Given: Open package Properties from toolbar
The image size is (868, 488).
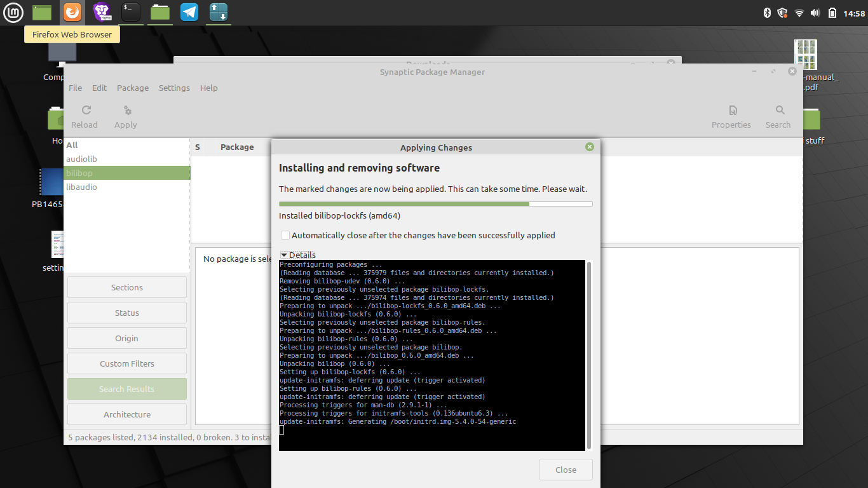Looking at the screenshot, I should pyautogui.click(x=731, y=111).
